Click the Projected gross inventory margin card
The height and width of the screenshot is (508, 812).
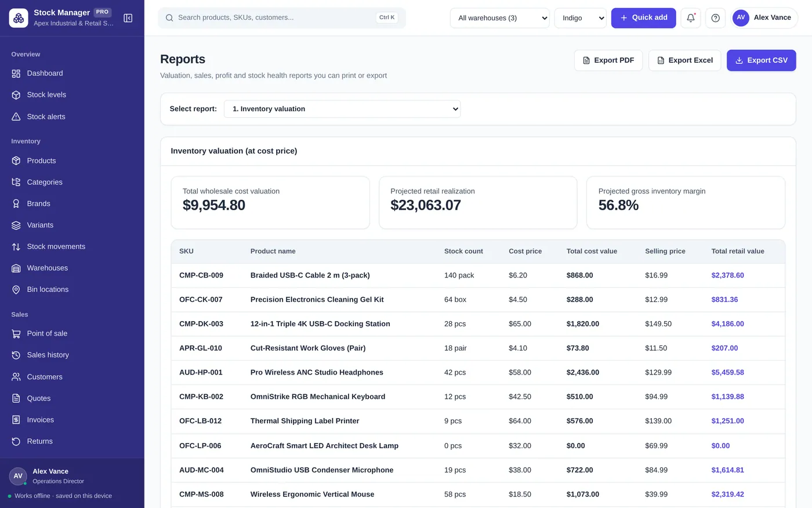pyautogui.click(x=686, y=203)
